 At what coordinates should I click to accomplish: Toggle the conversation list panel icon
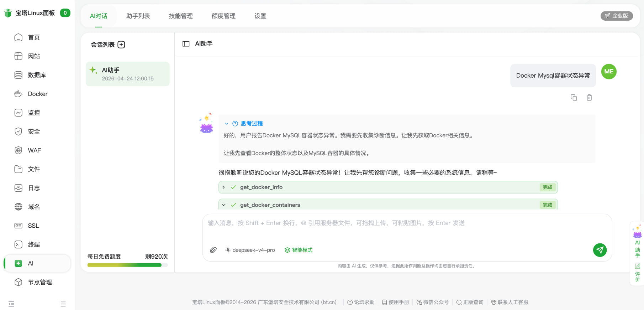(x=186, y=44)
